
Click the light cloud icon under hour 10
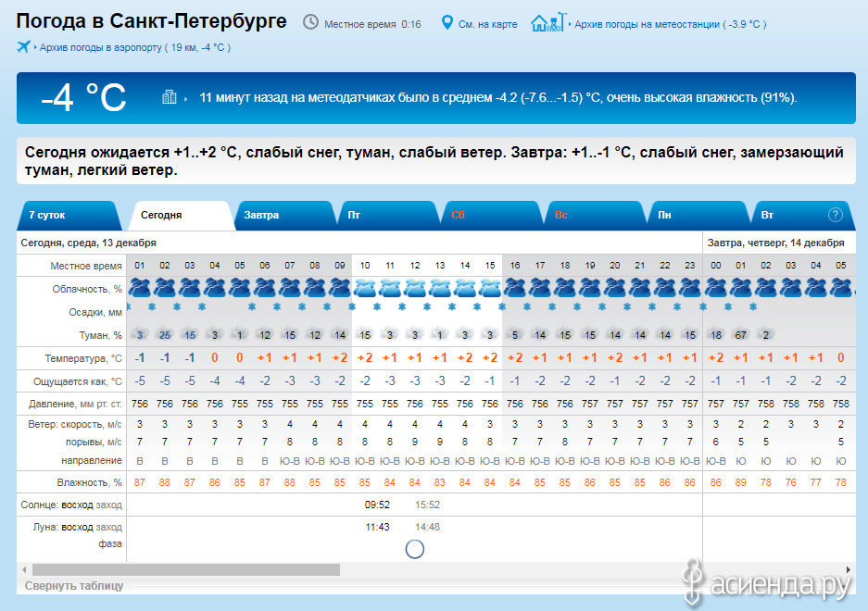pos(365,288)
